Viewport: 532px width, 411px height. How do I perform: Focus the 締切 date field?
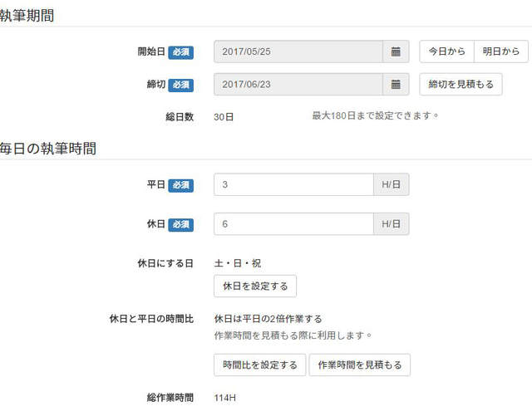click(x=298, y=84)
